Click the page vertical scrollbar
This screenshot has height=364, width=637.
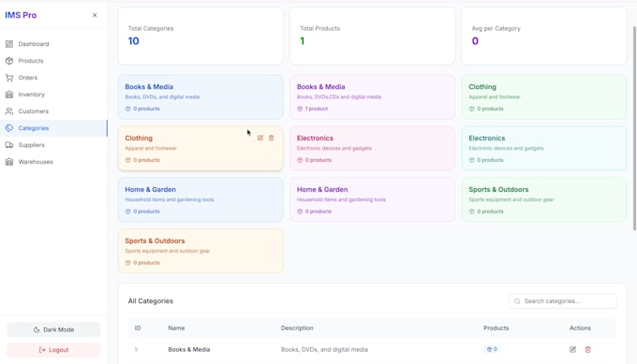[634, 128]
